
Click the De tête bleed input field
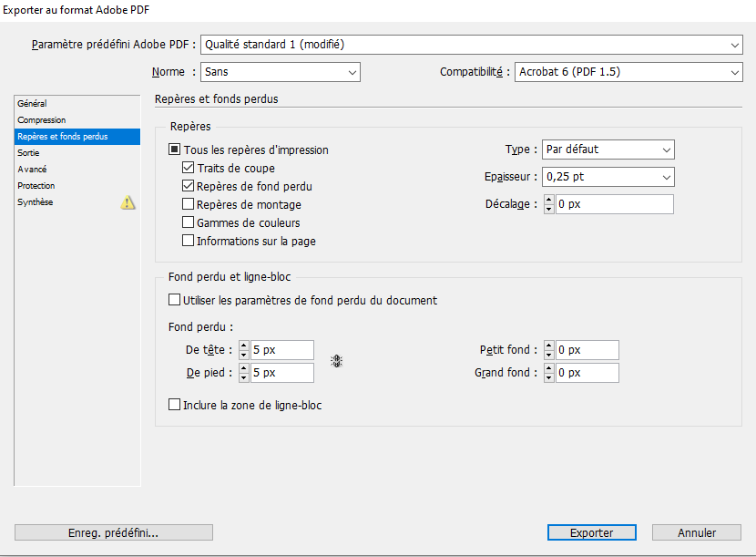(282, 350)
